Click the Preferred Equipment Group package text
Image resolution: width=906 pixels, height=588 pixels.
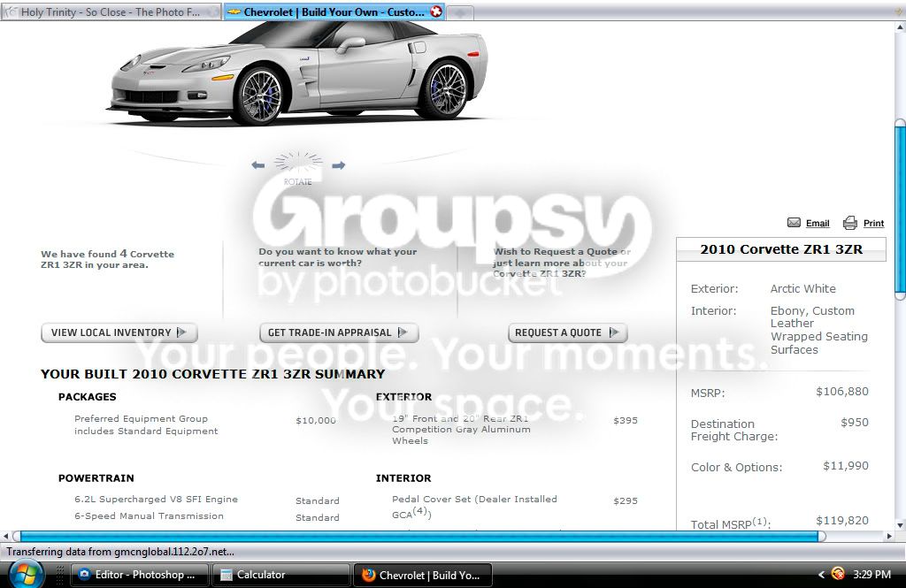tap(146, 424)
